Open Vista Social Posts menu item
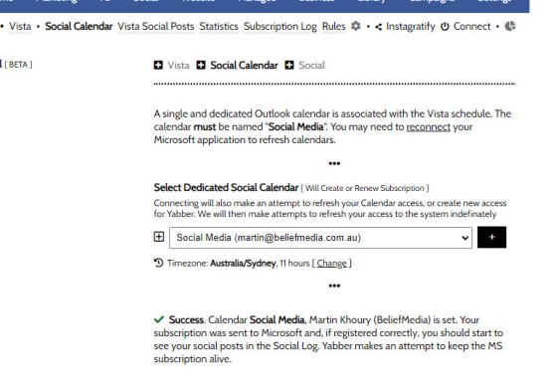This screenshot has height=392, width=557. [x=156, y=26]
